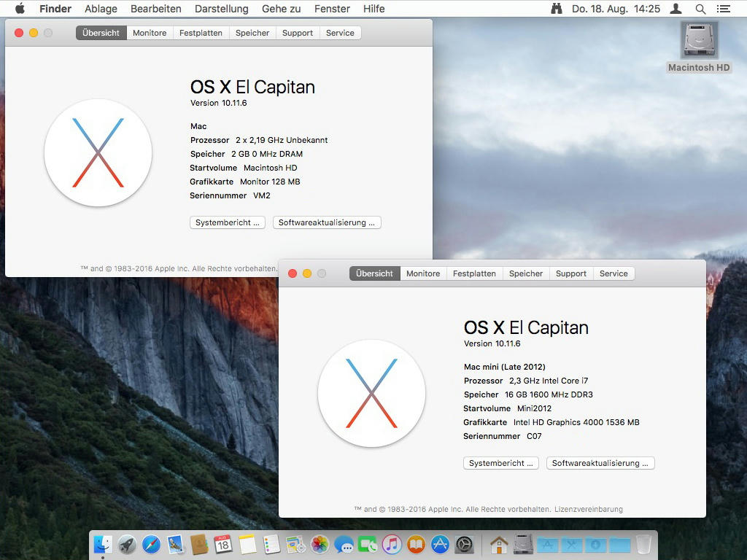Open the user account menu bar icon
This screenshot has height=560, width=747.
[676, 9]
